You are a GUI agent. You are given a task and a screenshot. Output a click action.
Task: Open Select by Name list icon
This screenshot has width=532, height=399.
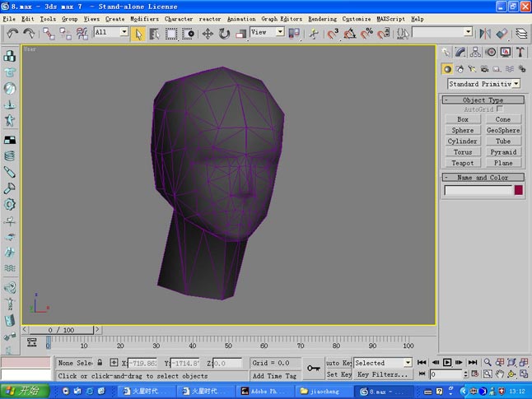click(154, 33)
